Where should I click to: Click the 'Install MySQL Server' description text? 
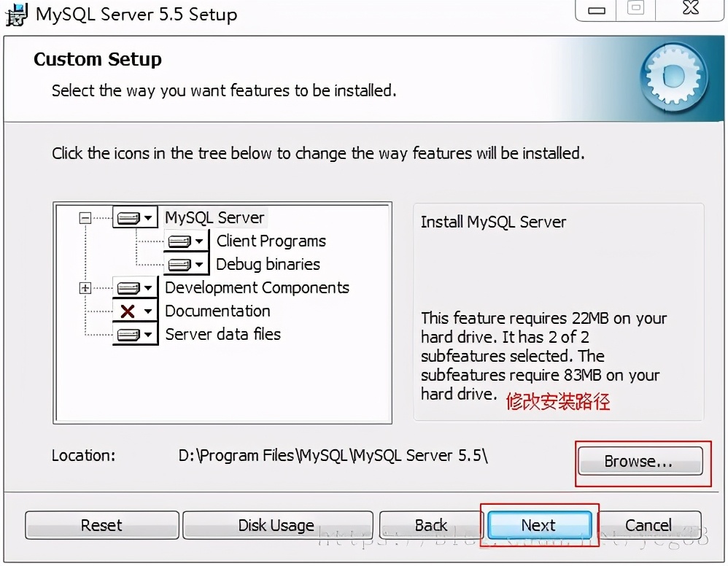pos(494,222)
